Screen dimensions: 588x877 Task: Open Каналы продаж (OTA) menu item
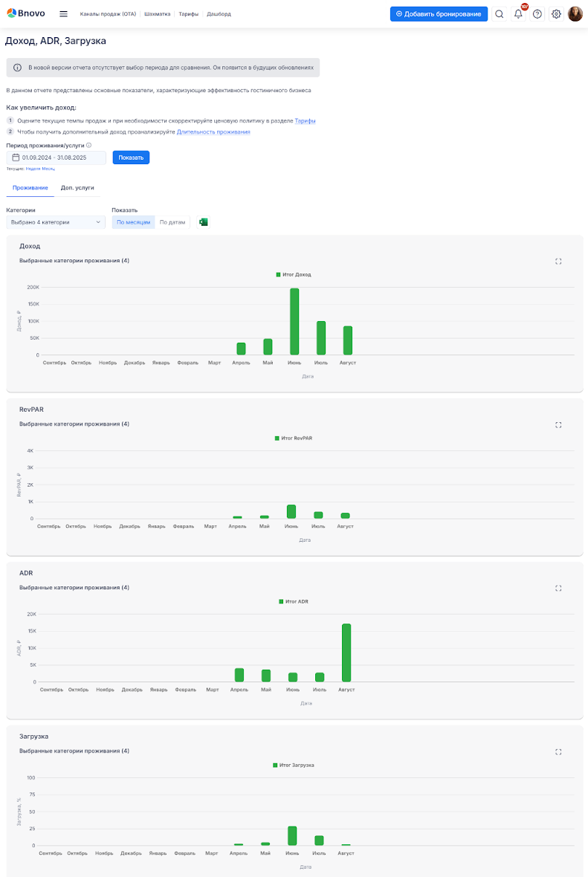[108, 13]
